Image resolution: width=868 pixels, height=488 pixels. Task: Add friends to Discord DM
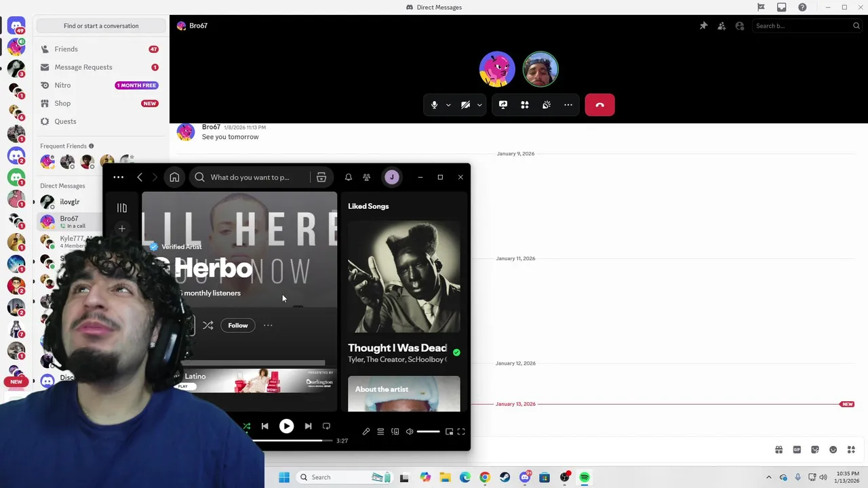point(722,26)
